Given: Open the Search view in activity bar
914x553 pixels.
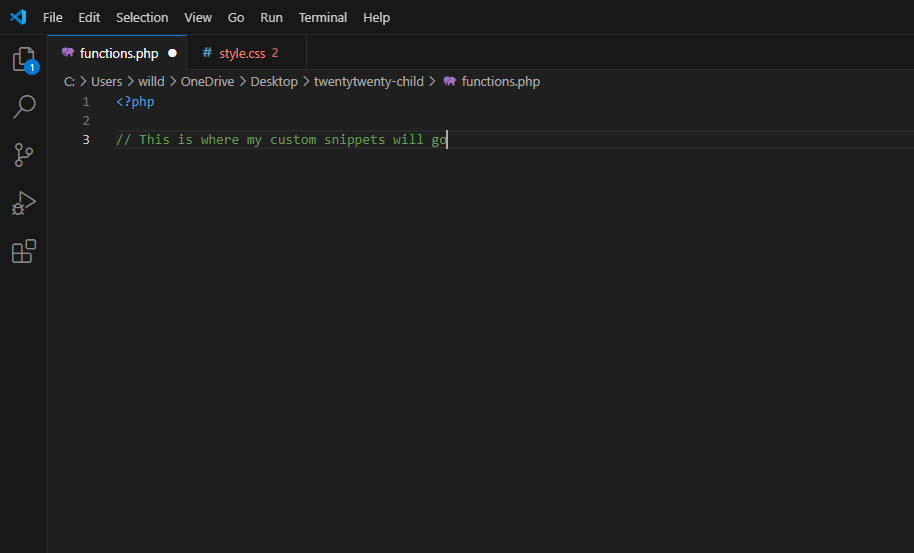Looking at the screenshot, I should click(24, 107).
